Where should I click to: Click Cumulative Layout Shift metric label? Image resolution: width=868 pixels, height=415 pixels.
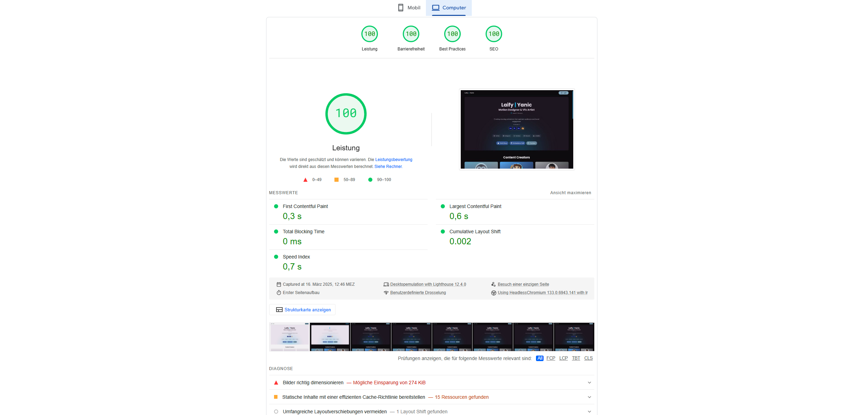coord(475,232)
